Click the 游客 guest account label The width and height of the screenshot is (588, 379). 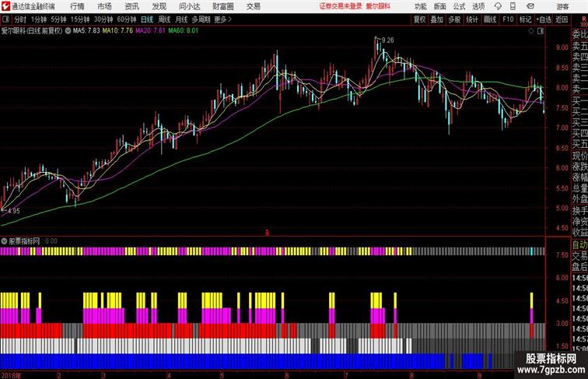(x=562, y=6)
